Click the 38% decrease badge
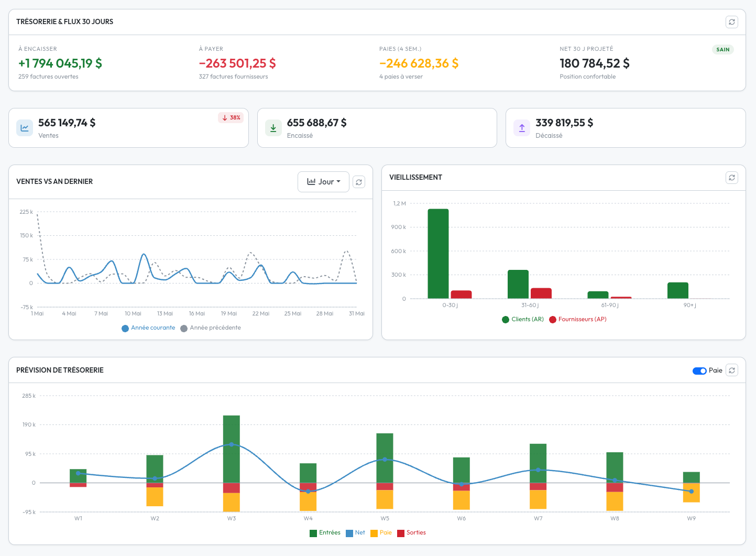 231,118
